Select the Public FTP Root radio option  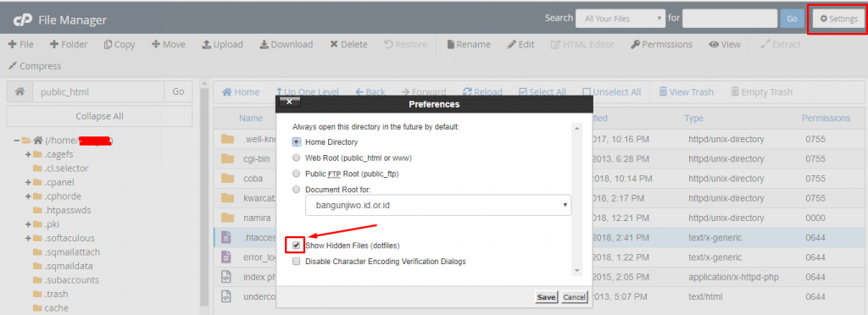[297, 174]
